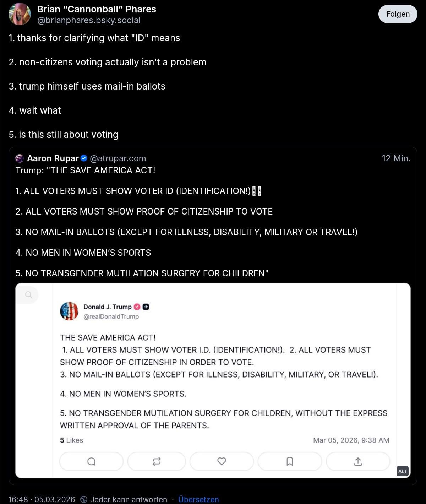Click the red verified badge beside Trump's name

(x=137, y=307)
